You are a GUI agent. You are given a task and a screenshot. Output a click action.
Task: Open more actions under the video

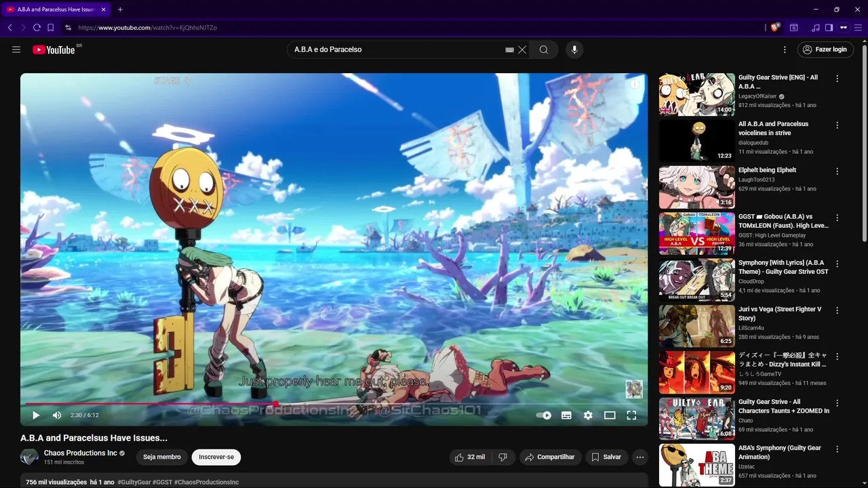640,457
